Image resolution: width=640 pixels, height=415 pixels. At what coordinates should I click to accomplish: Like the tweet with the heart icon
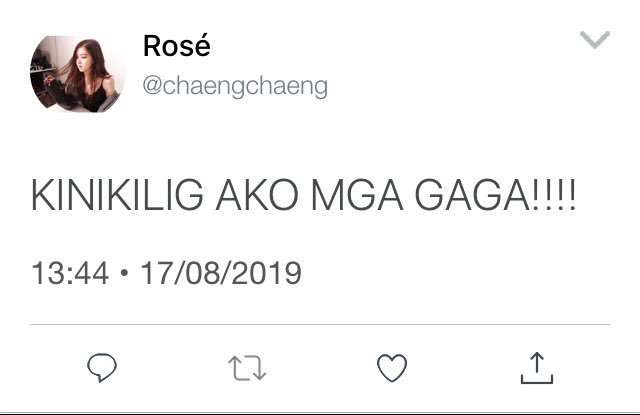coord(392,368)
